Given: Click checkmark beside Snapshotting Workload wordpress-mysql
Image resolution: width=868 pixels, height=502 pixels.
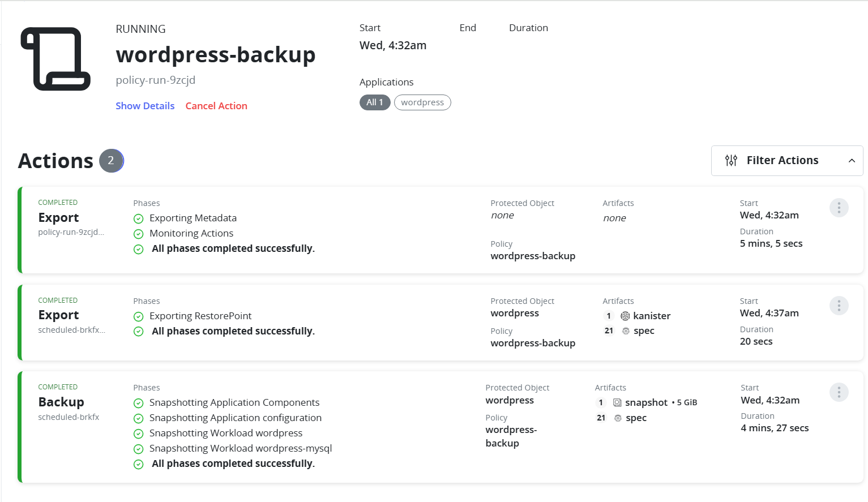Looking at the screenshot, I should 139,449.
